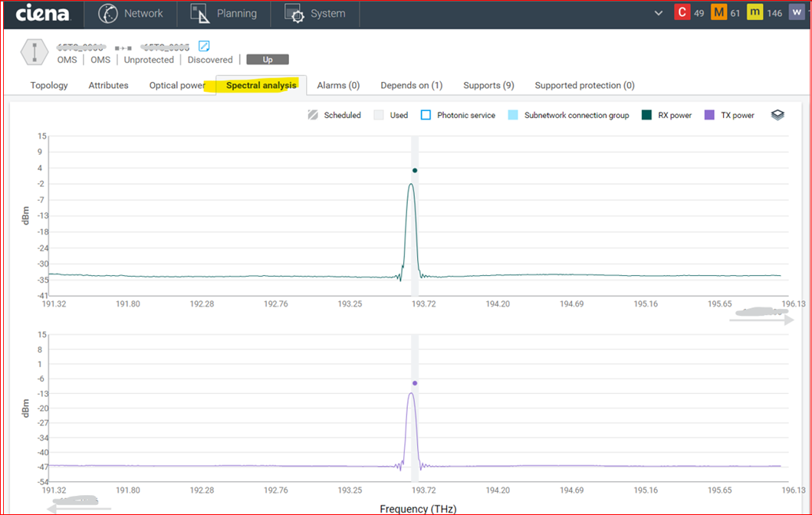Select the Spectral analysis tab

261,85
